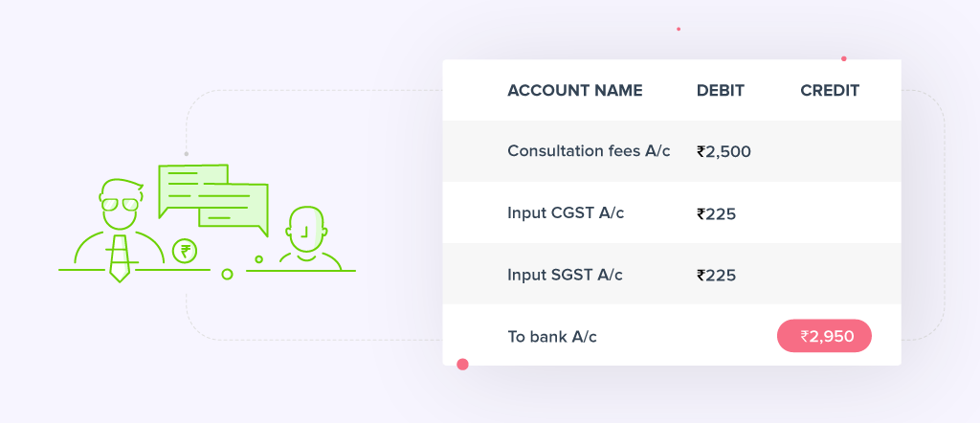Click the pink dot above the CREDIT column
Viewport: 980px width, 423px height.
pos(843,58)
